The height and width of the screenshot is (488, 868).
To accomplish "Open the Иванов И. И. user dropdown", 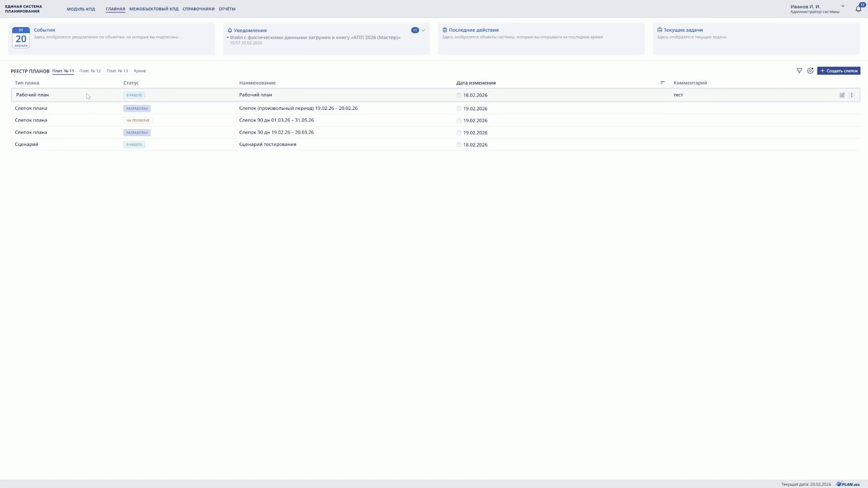I will 843,6.
